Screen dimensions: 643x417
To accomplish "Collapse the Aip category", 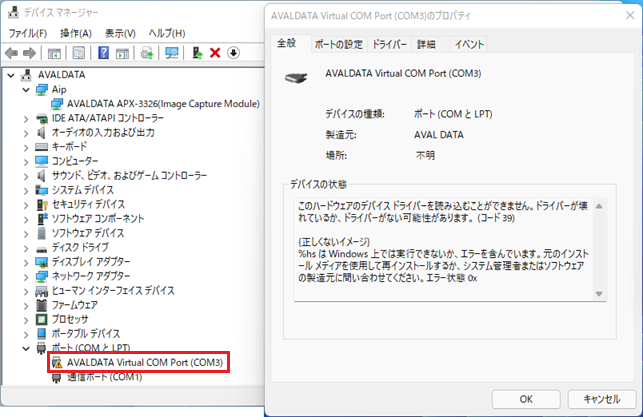I will (x=26, y=89).
